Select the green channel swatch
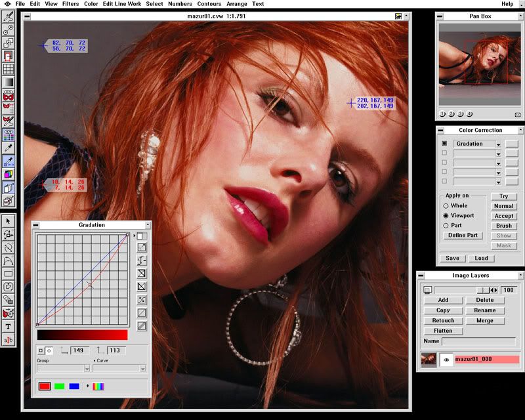The width and height of the screenshot is (525, 420). click(59, 387)
